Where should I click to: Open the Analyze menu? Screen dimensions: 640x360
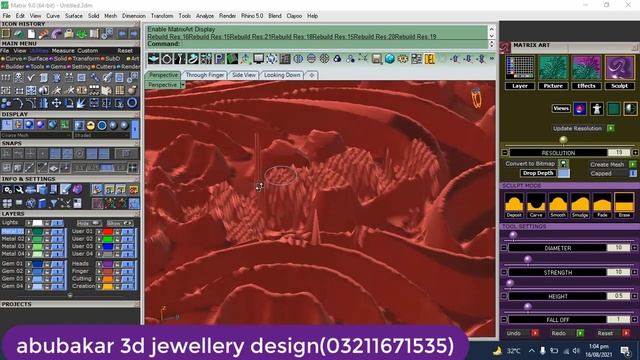[x=205, y=16]
